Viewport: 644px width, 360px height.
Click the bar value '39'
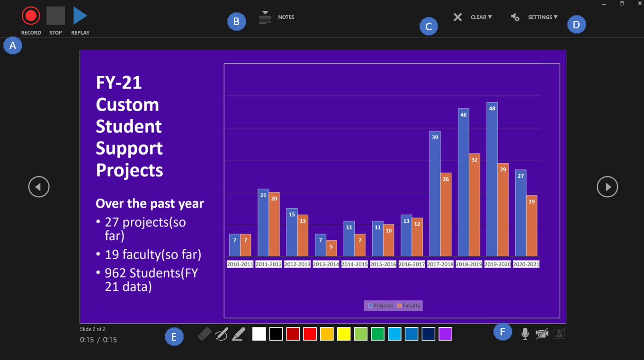(x=435, y=137)
